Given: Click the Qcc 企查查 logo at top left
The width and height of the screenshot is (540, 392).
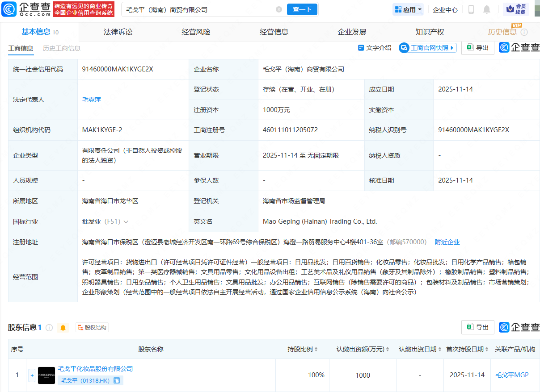Looking at the screenshot, I should tap(26, 9).
